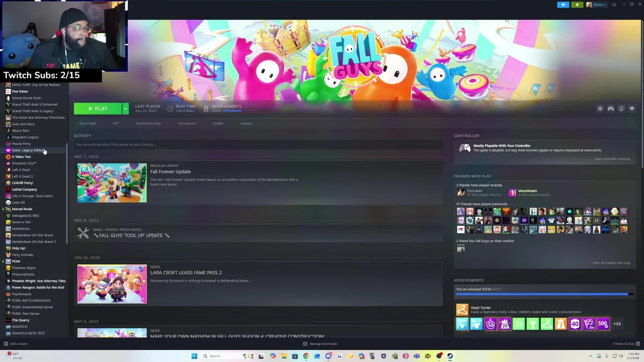The height and width of the screenshot is (362, 644).
Task: Select Lethal Company in the library list
Action: point(24,190)
